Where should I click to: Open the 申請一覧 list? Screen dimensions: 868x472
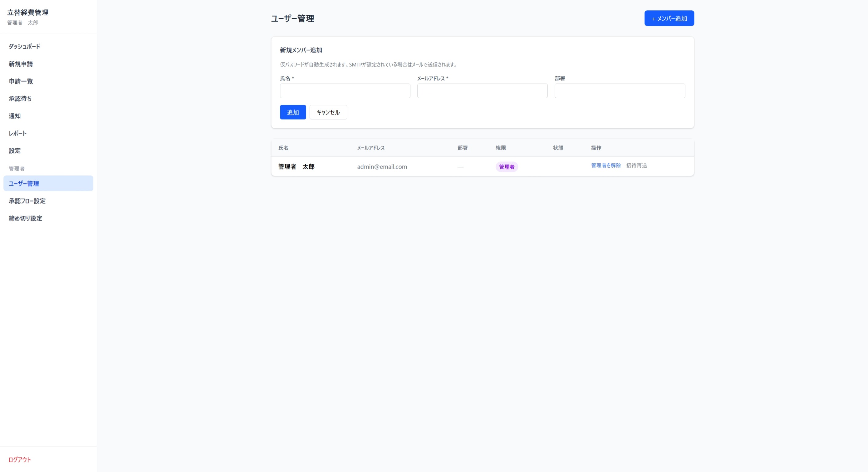21,81
